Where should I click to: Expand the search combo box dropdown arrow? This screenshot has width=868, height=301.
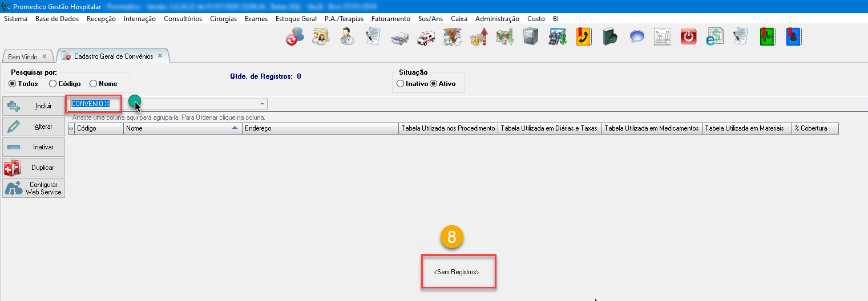click(x=262, y=104)
